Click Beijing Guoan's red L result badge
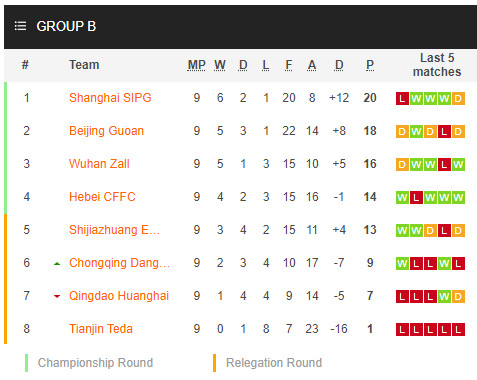This screenshot has height=380, width=477. click(444, 131)
